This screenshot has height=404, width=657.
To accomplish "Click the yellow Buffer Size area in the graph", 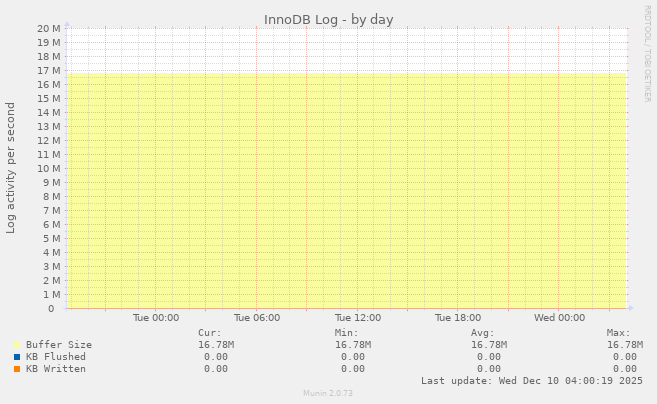I will tap(347, 191).
